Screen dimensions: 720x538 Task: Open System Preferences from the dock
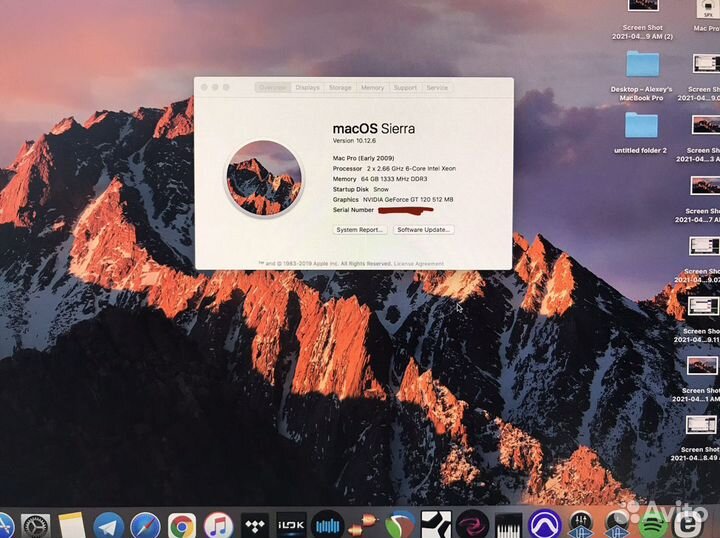click(x=35, y=526)
